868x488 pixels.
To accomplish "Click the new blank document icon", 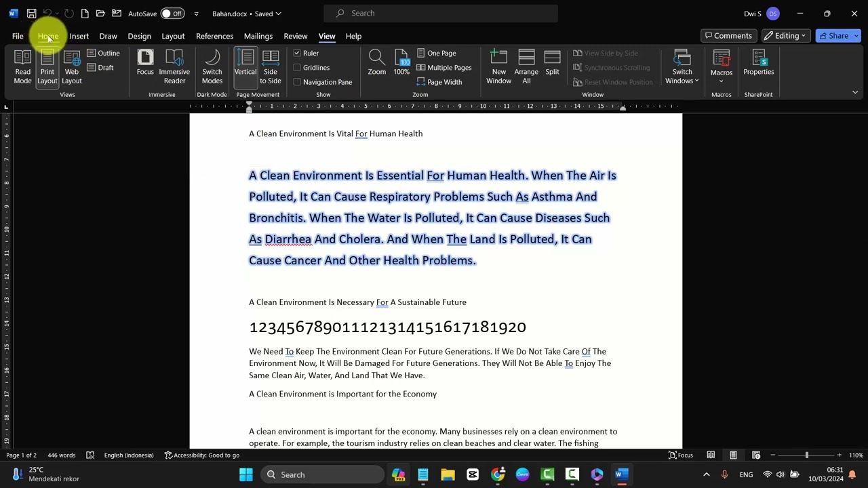I will (84, 14).
